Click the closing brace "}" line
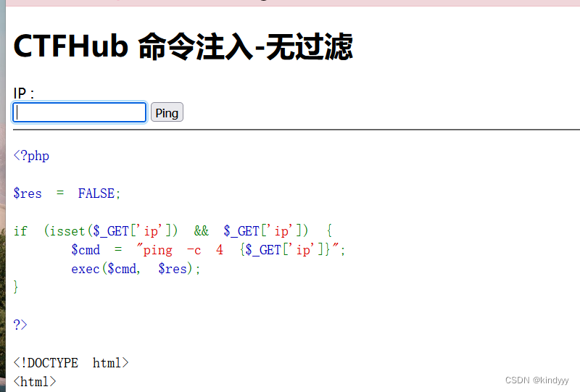Screen dimensions: 580x392 click(x=15, y=287)
